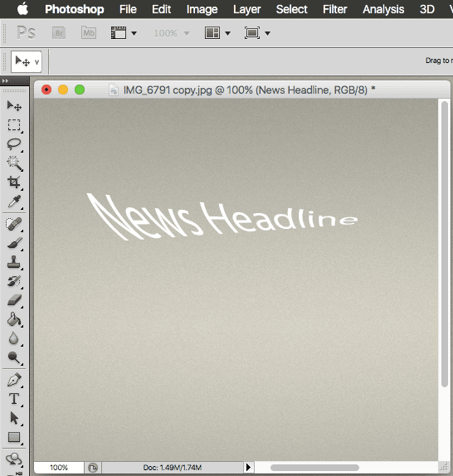Select the Rectangle shape tool
This screenshot has width=453, height=476.
tap(14, 437)
